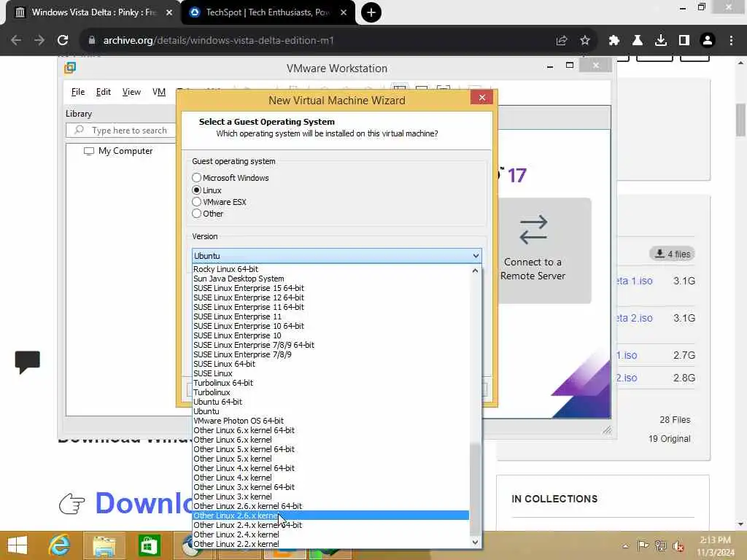Select the VMware ESX radio button

point(197,202)
